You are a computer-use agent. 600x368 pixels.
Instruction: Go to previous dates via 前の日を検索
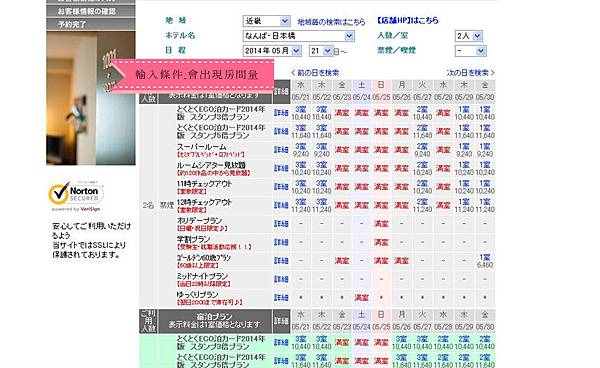(315, 73)
